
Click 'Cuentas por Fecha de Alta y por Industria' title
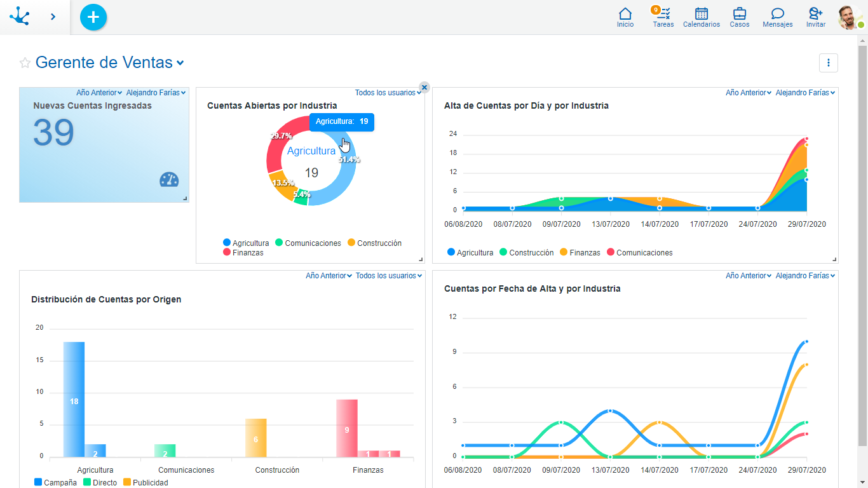(x=532, y=288)
